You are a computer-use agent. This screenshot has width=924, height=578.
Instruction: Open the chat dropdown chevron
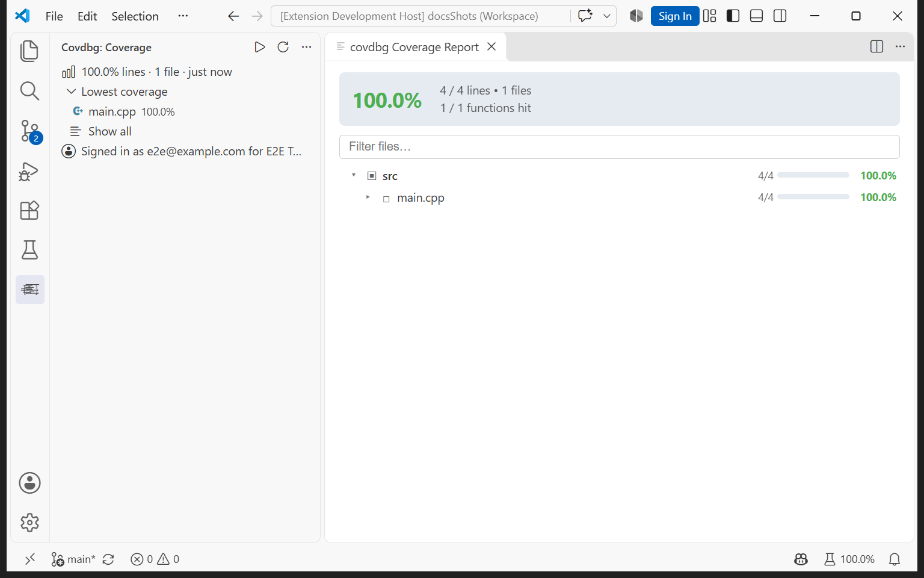(x=607, y=16)
